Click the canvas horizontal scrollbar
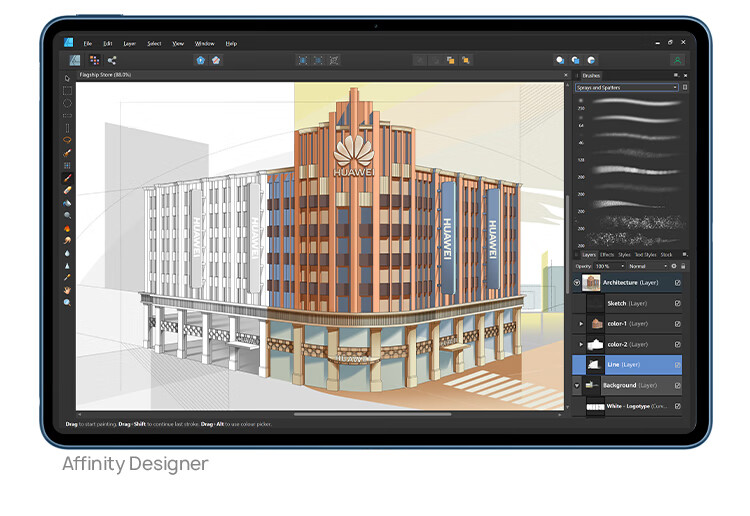The image size is (750, 516). coord(372,415)
